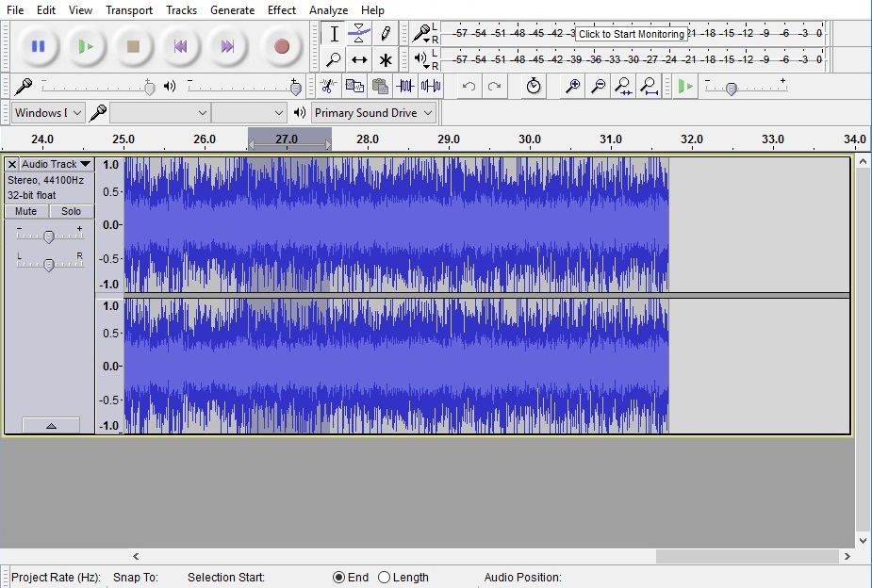Click the Silence Audio icon
Screen dimensions: 872x588
coord(431,87)
